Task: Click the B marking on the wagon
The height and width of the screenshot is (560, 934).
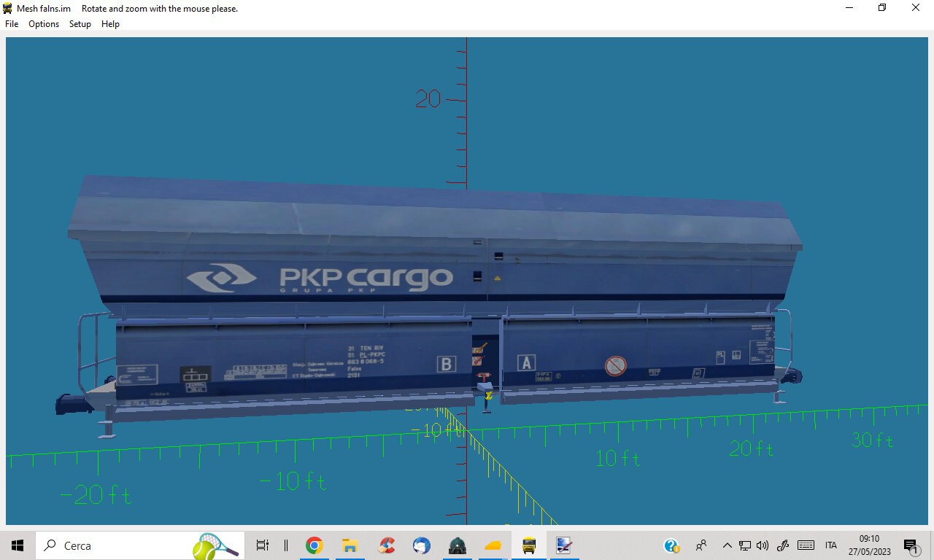Action: pos(446,364)
